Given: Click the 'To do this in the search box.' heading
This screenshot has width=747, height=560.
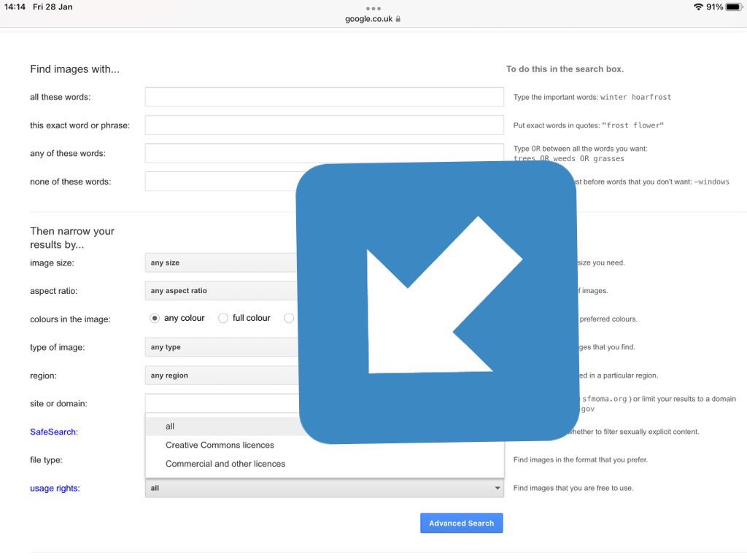Looking at the screenshot, I should click(x=565, y=69).
